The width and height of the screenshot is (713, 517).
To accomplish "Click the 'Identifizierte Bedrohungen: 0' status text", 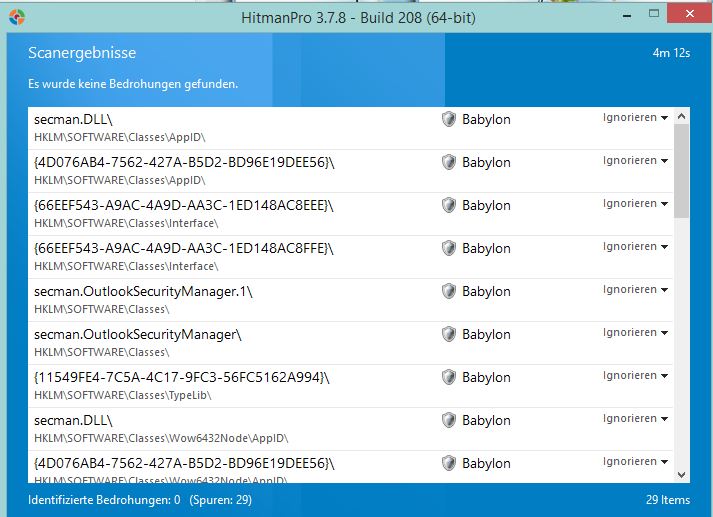I will 104,500.
